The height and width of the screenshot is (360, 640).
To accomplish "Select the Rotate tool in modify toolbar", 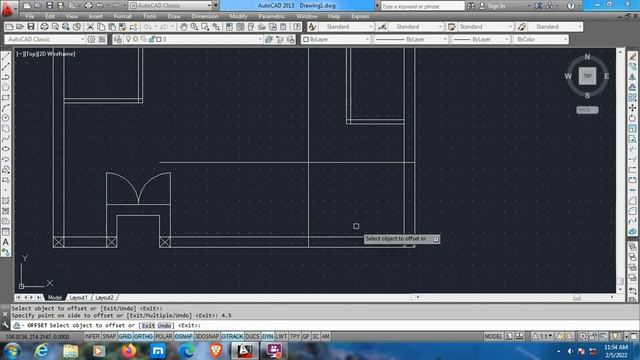I will click(x=632, y=118).
